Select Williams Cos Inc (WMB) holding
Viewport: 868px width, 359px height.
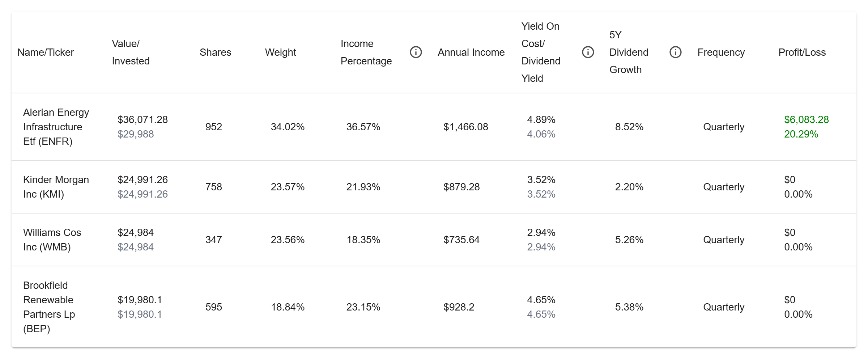(52, 240)
